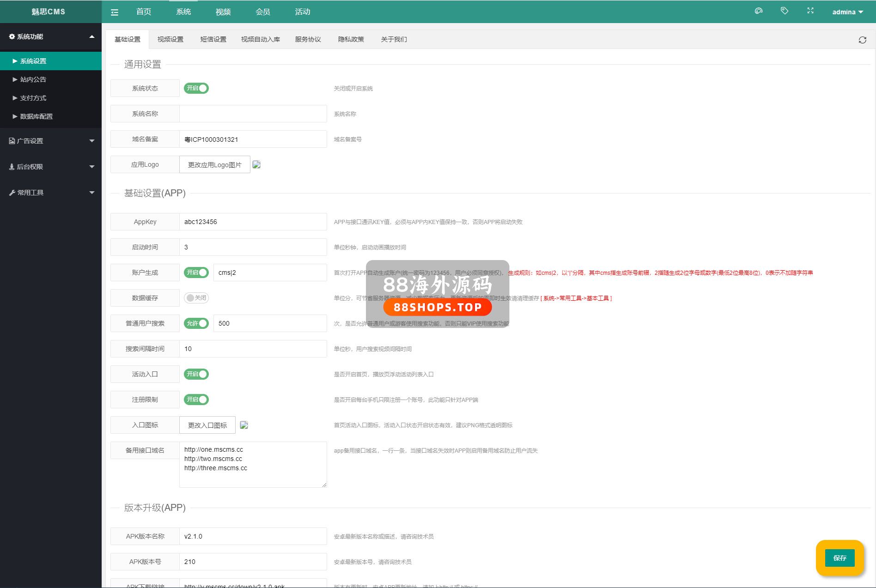Click the tag icon in header
The width and height of the screenshot is (876, 588).
784,11
